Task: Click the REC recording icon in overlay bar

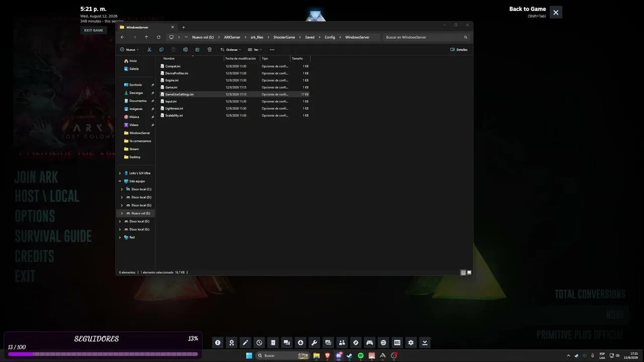Action: (397, 343)
